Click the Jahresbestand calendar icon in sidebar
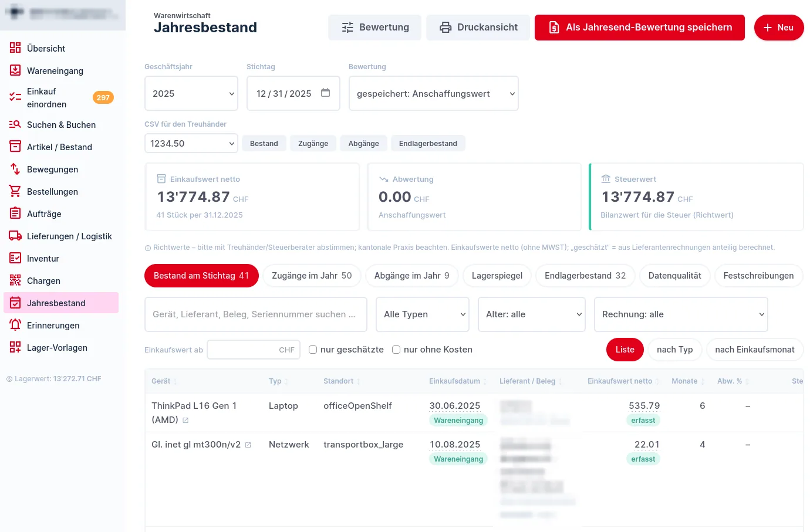Viewport: 810px width, 532px height. coord(15,303)
